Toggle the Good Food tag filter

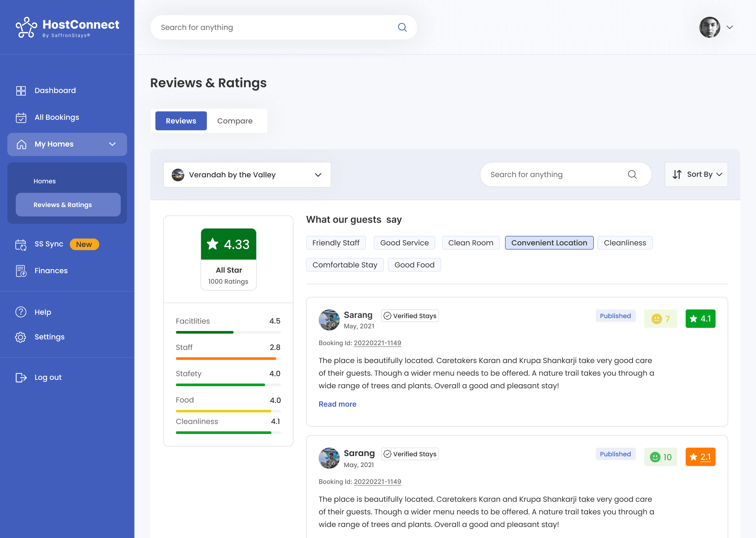tap(414, 265)
